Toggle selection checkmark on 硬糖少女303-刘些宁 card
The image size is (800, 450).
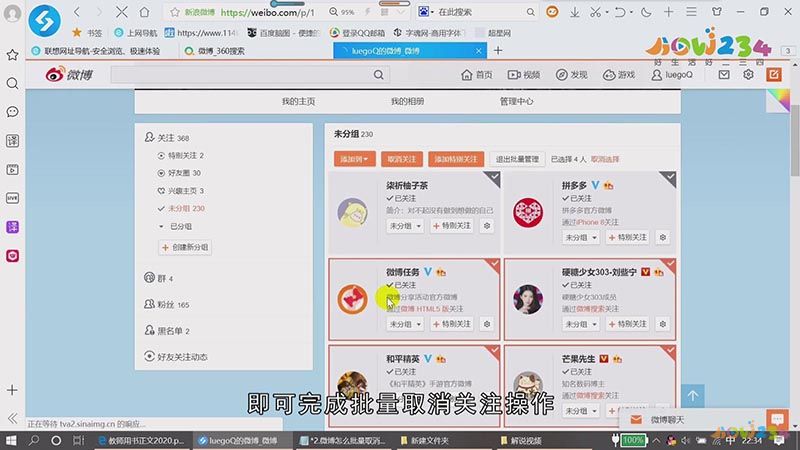pos(669,264)
